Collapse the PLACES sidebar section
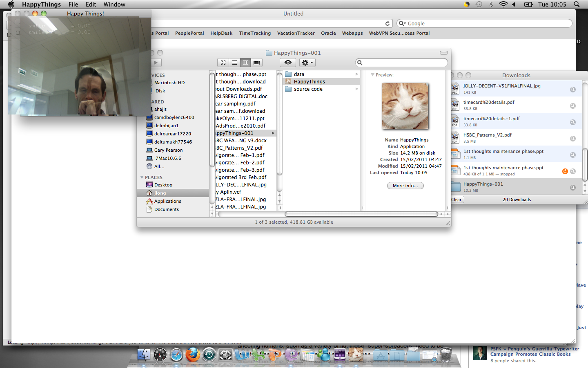Viewport: 588px width, 368px height. point(142,177)
